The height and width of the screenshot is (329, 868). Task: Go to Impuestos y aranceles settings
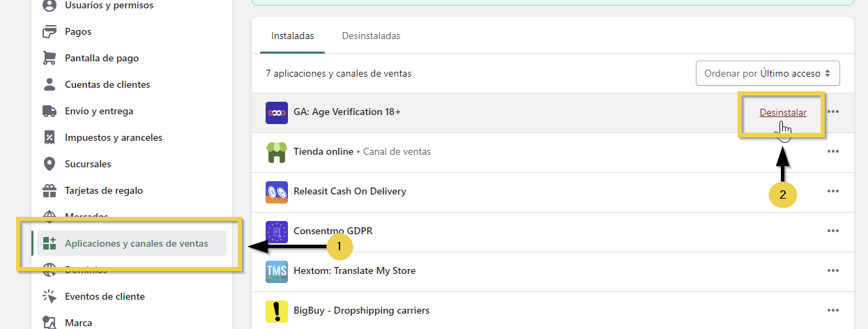(x=113, y=138)
